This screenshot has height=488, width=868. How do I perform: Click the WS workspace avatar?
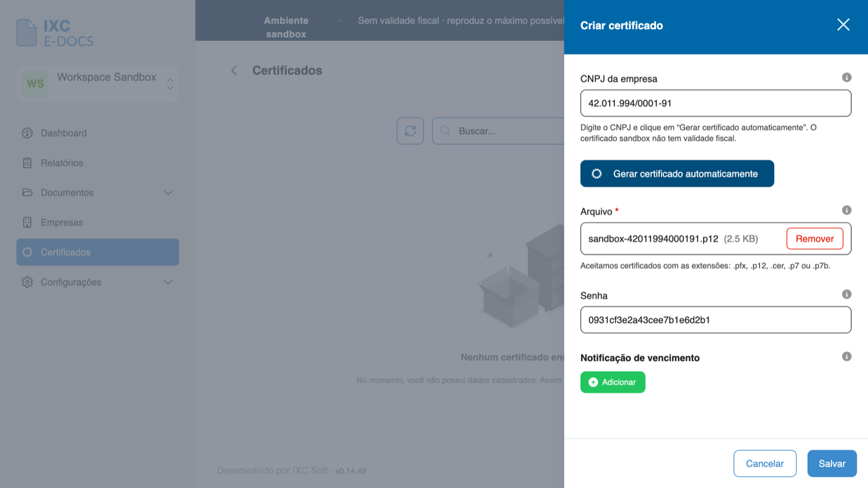35,84
